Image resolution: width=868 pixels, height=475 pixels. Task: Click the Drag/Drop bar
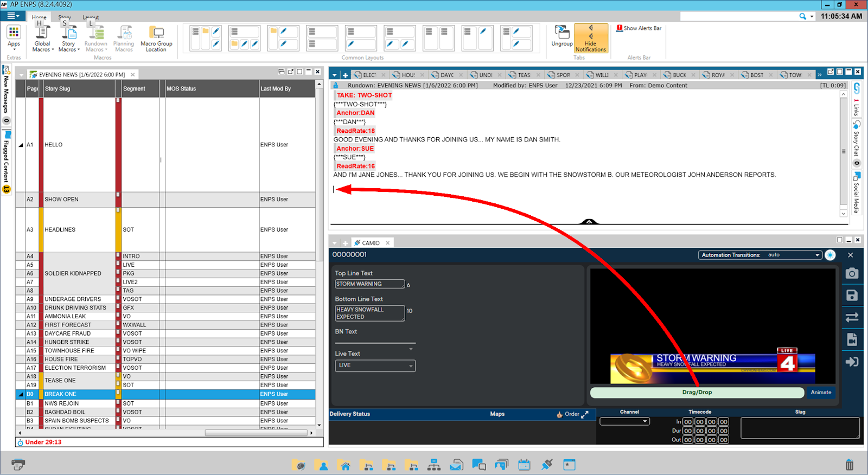click(x=697, y=393)
